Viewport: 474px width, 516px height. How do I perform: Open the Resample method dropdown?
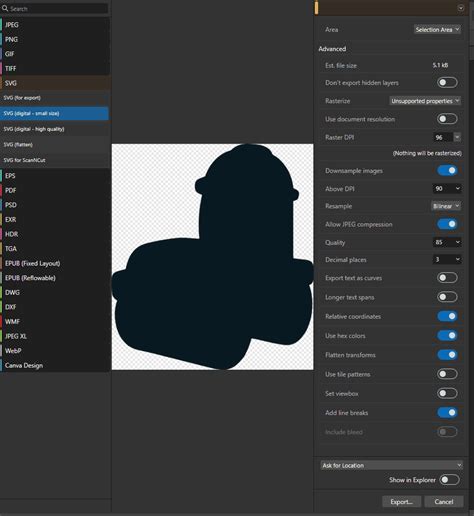446,206
